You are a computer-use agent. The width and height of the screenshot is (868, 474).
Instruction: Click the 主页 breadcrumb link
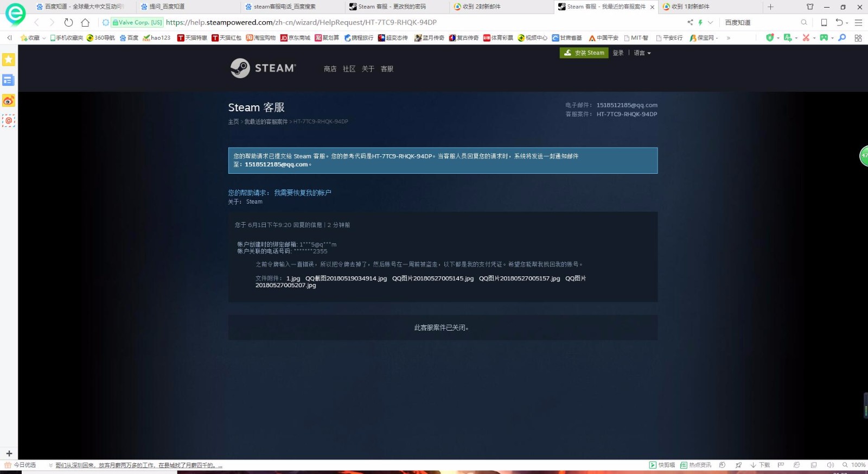point(233,122)
